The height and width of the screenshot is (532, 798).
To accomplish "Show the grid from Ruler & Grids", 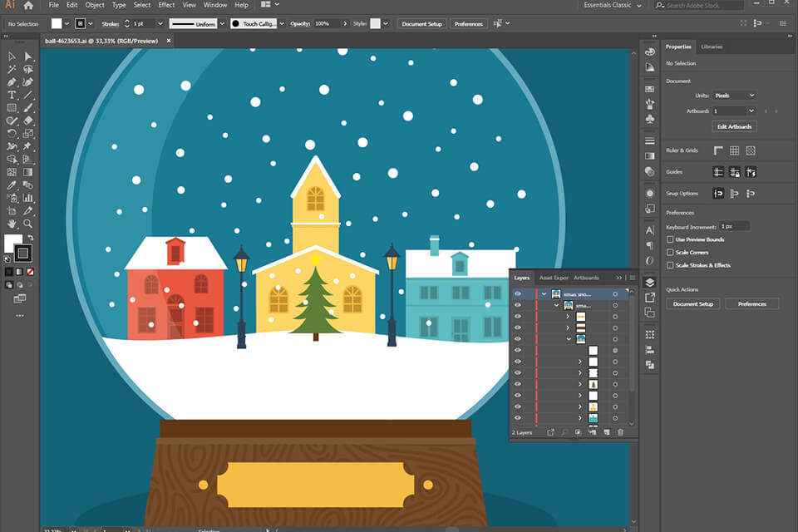I will point(734,150).
